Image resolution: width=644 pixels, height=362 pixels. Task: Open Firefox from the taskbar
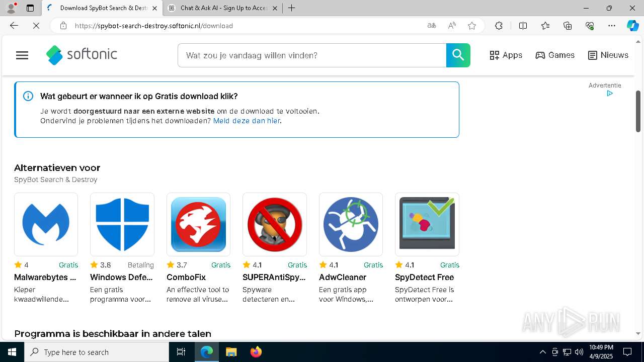pos(256,352)
